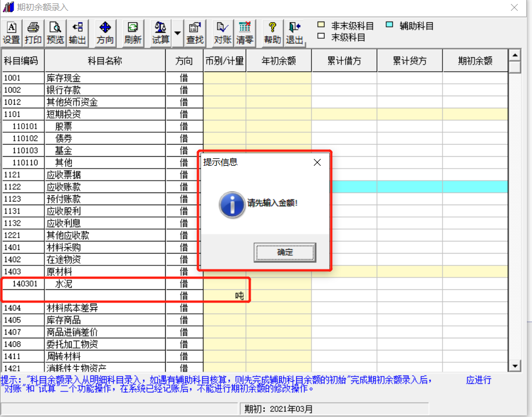Click the blue info icon in the dialog
The image size is (532, 417).
pyautogui.click(x=232, y=205)
